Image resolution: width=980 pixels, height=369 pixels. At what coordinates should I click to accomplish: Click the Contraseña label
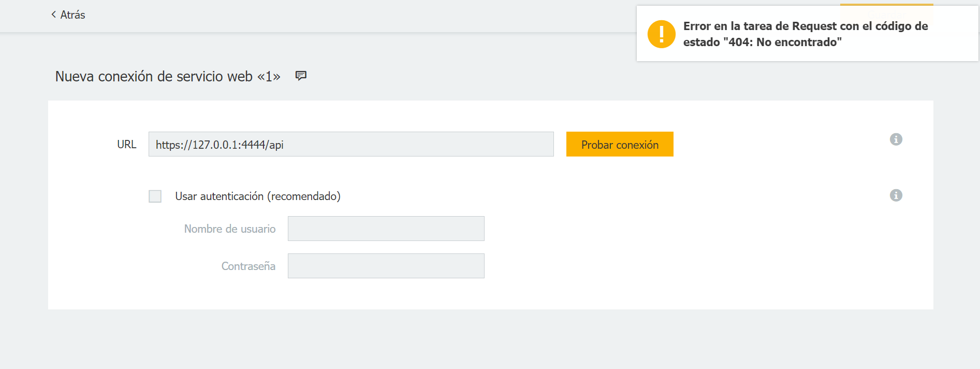[x=248, y=266]
